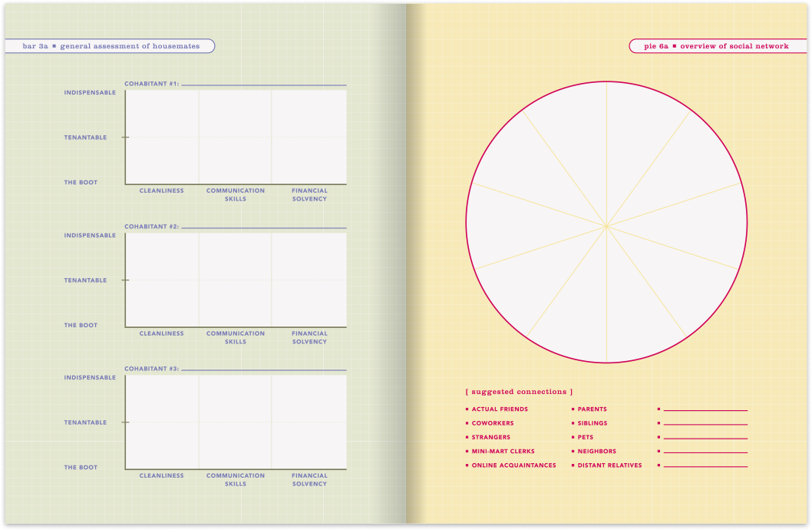Click the 'pie 6a overview of social network' header
This screenshot has height=530, width=812.
coord(718,46)
